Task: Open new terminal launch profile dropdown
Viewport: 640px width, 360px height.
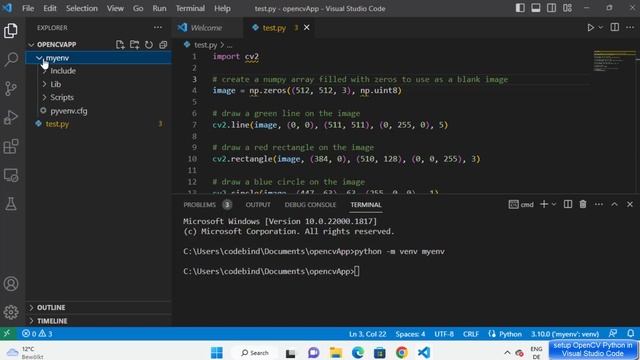Action: [x=554, y=204]
